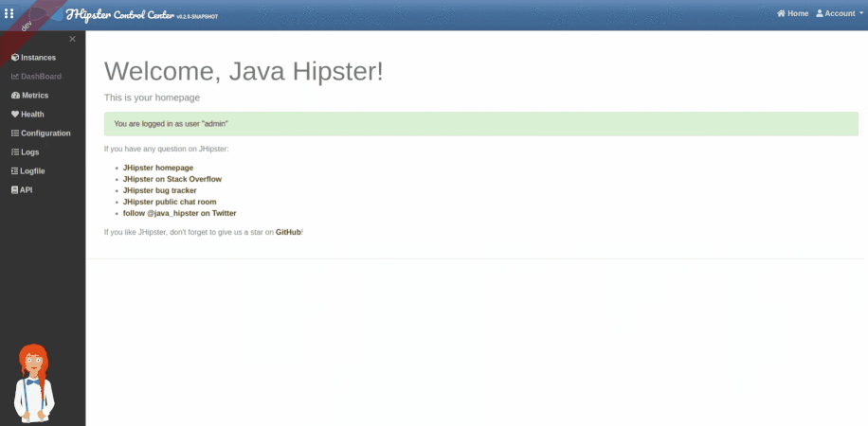This screenshot has height=426, width=868.
Task: Visit JHipster on Stack Overflow link
Action: coord(172,179)
